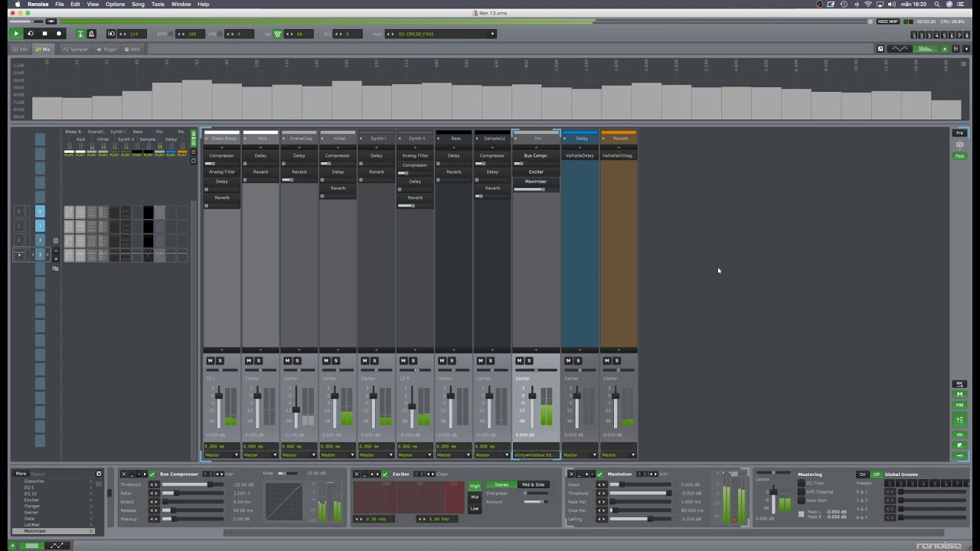Open the Bass track routing dropdown
Viewport: 980px width, 551px height.
[x=453, y=455]
